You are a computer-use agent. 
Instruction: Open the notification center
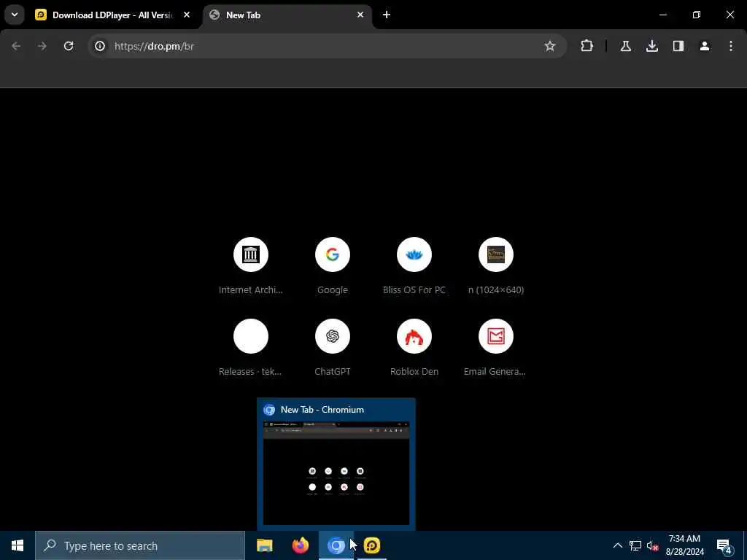(x=724, y=545)
